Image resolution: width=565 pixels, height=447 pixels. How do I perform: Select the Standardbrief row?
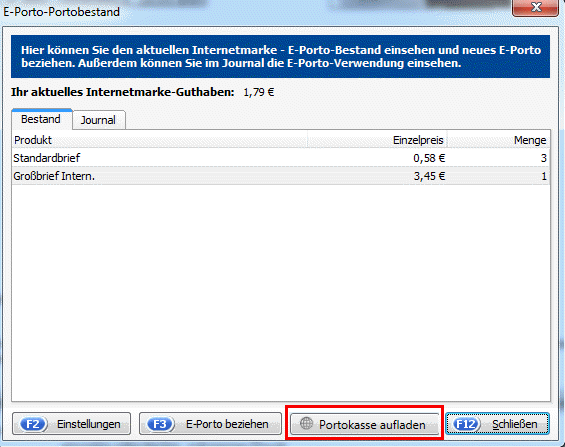click(281, 158)
